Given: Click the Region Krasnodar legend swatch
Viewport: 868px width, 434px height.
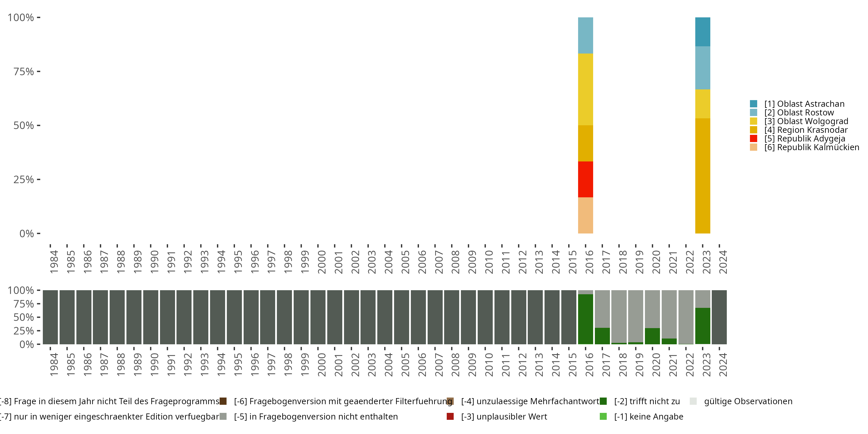Looking at the screenshot, I should [x=753, y=130].
